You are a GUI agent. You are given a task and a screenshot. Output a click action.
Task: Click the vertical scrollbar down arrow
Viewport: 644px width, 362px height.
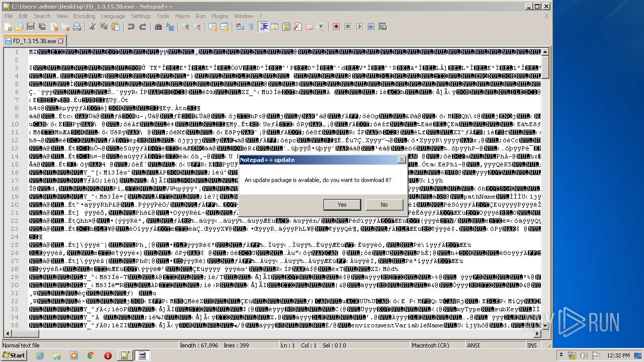(545, 326)
